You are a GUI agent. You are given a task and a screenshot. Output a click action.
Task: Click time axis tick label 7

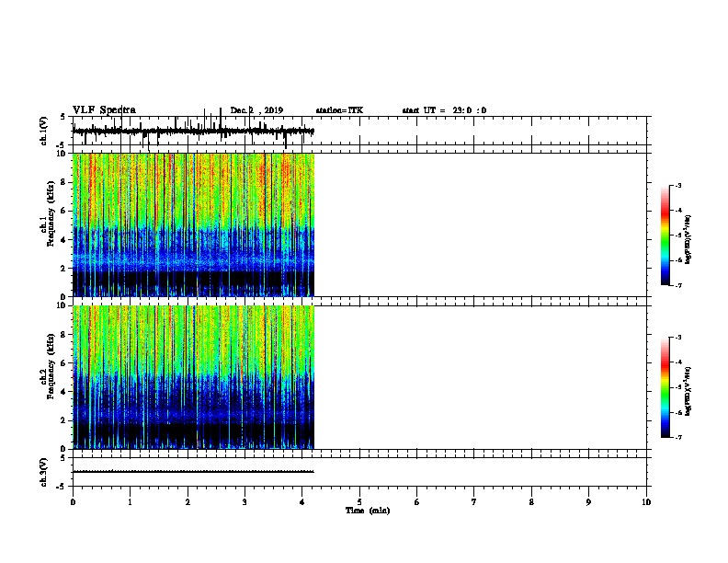474,502
